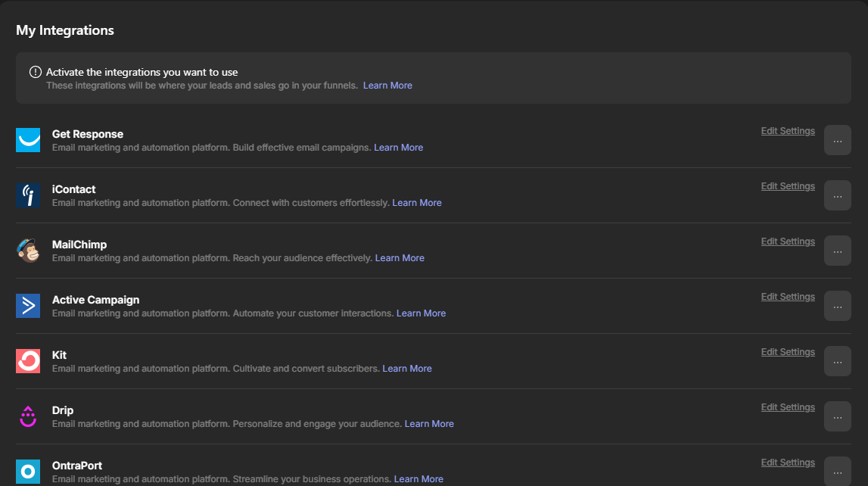868x486 pixels.
Task: Follow the MailChimp Learn More link
Action: (400, 258)
